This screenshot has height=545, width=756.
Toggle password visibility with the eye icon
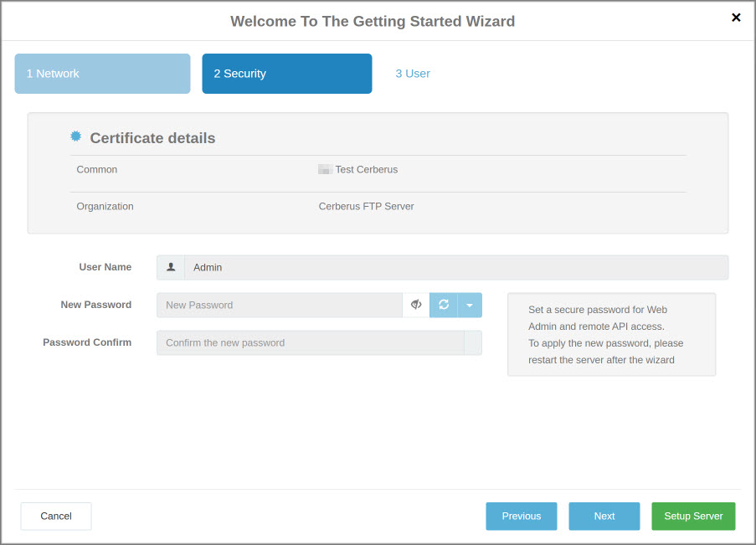click(x=416, y=305)
